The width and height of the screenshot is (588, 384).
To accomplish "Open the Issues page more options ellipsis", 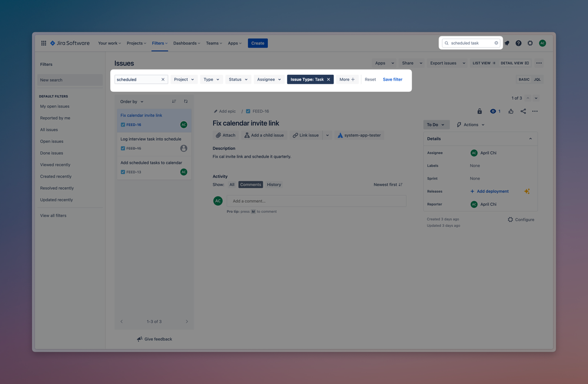I will [x=539, y=63].
